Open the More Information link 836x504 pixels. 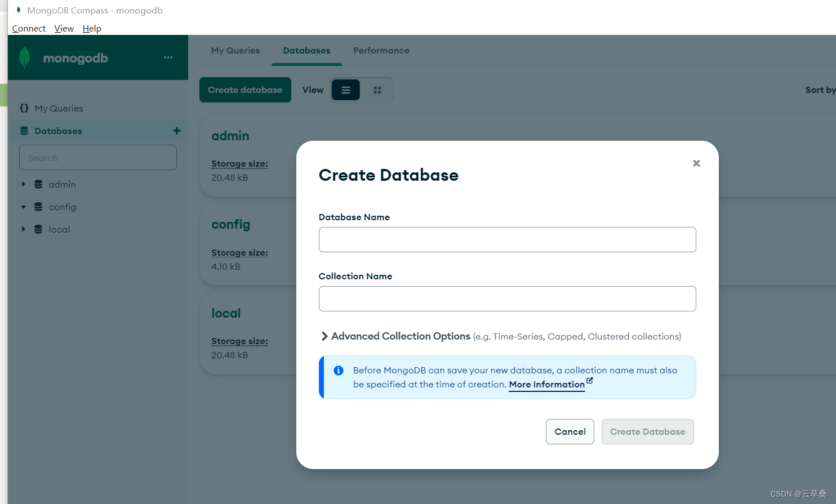546,384
